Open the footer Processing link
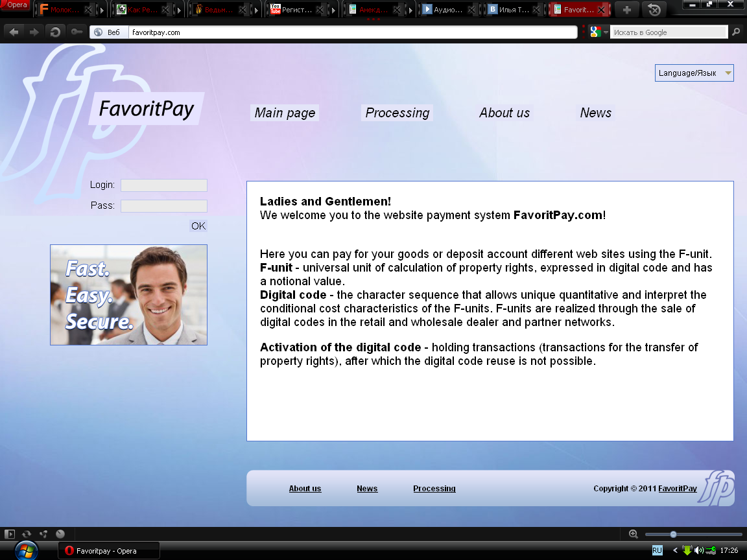The height and width of the screenshot is (560, 747). tap(434, 489)
